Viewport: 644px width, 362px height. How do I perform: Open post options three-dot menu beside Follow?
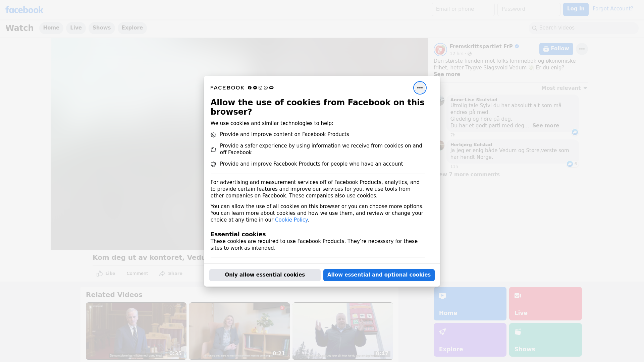pyautogui.click(x=582, y=49)
